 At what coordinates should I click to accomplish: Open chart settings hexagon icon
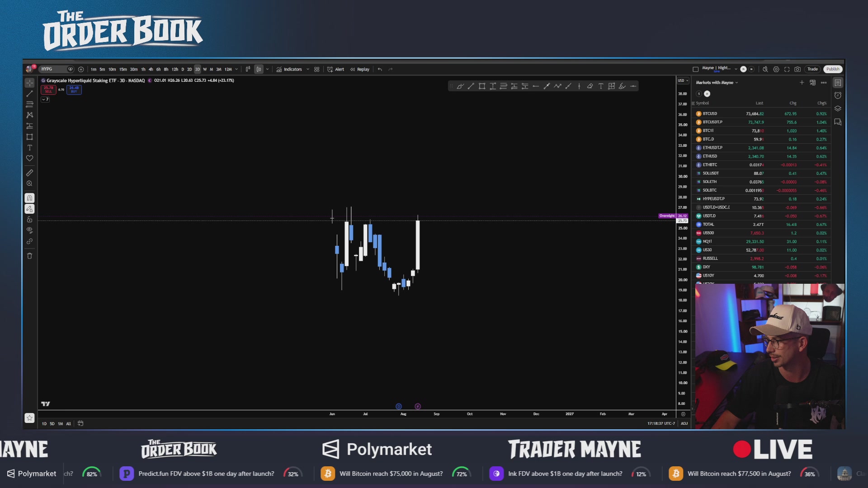click(776, 69)
